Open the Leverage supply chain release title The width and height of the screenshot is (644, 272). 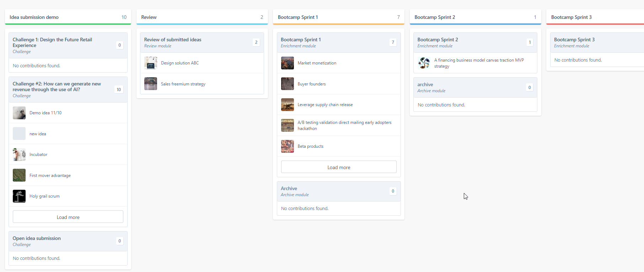coord(325,105)
